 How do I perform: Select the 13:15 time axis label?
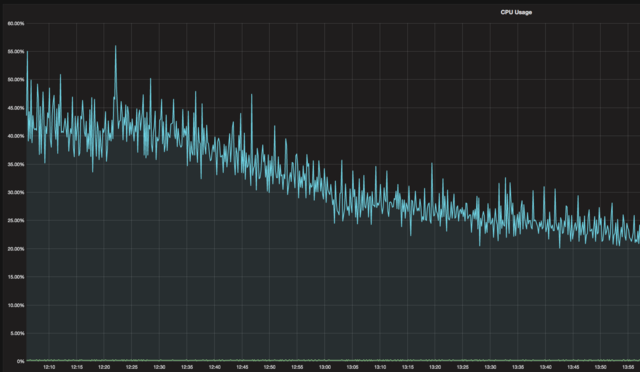tap(407, 367)
